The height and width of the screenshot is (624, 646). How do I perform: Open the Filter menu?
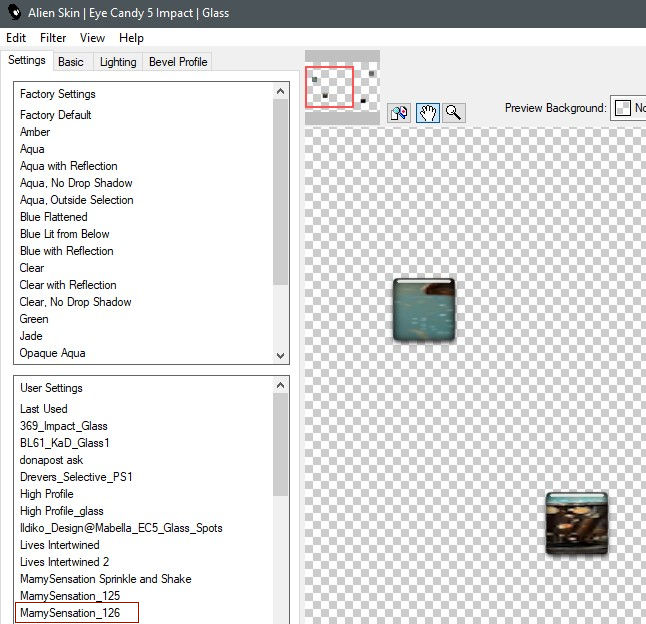click(53, 38)
